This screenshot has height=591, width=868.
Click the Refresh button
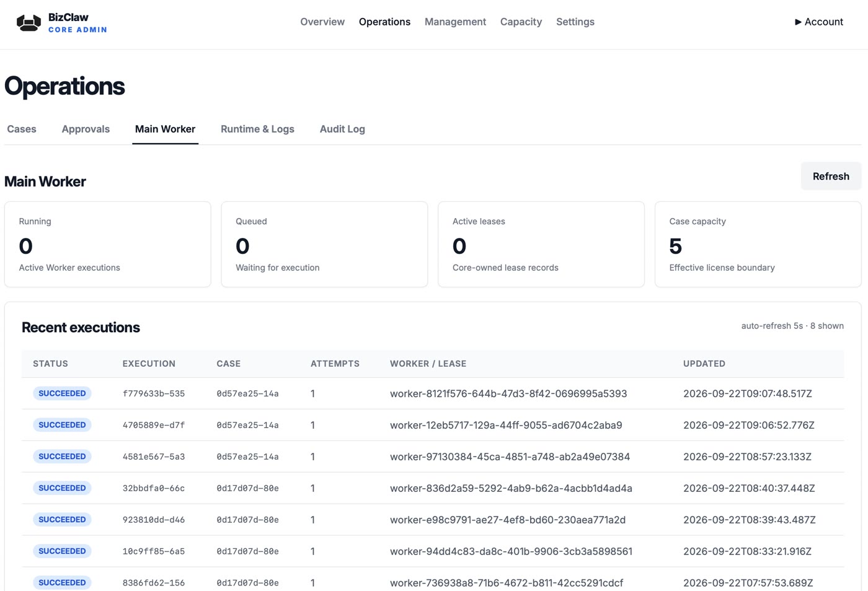click(831, 176)
